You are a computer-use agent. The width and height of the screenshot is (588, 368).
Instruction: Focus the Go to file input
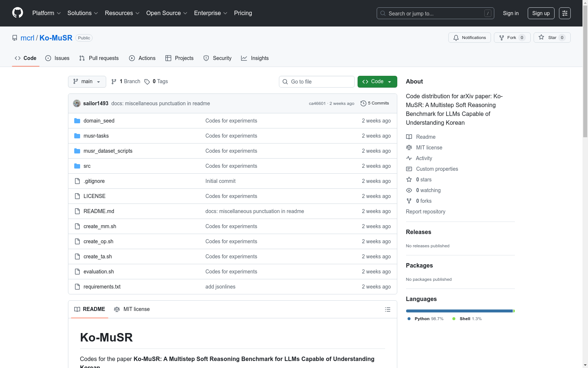pyautogui.click(x=317, y=82)
